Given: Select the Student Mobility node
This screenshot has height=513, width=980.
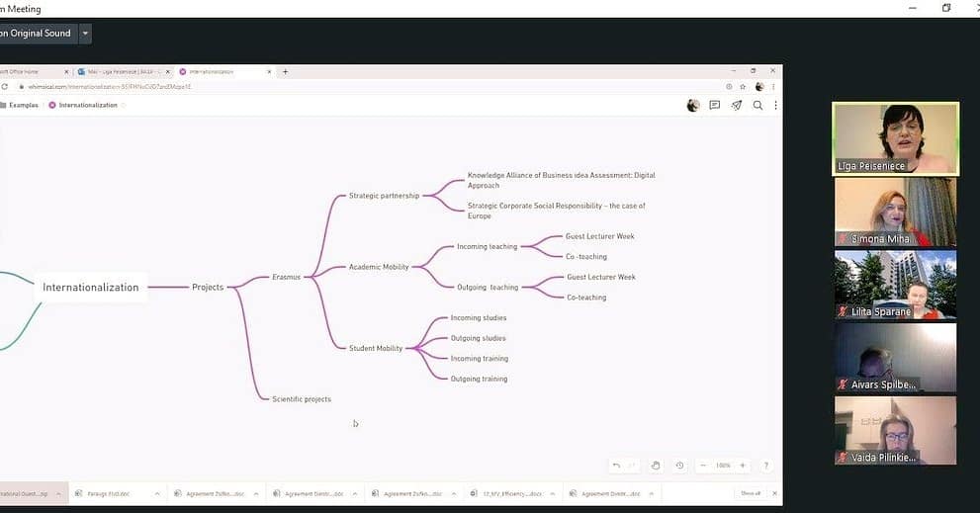Looking at the screenshot, I should click(376, 348).
